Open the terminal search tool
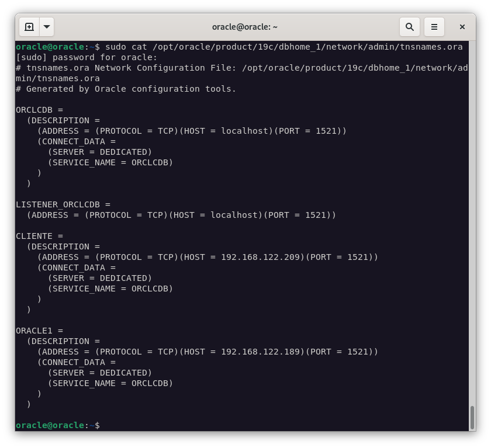This screenshot has height=448, width=491. pyautogui.click(x=410, y=27)
